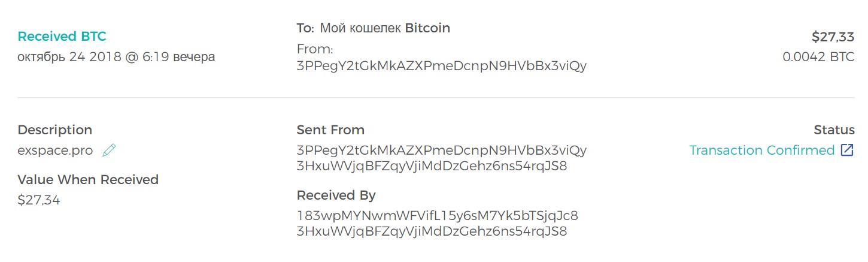
Task: Click the Value When Received label
Action: point(88,180)
